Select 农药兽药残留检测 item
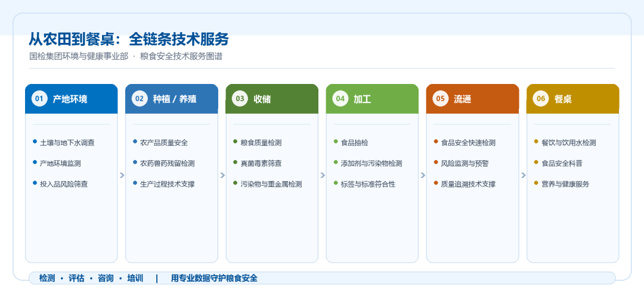This screenshot has height=293, width=644. [167, 163]
